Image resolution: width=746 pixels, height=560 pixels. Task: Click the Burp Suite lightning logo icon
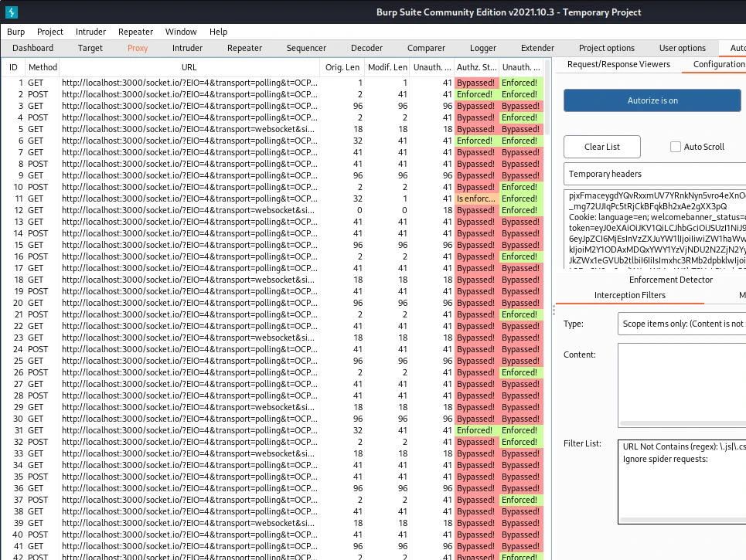[11, 12]
